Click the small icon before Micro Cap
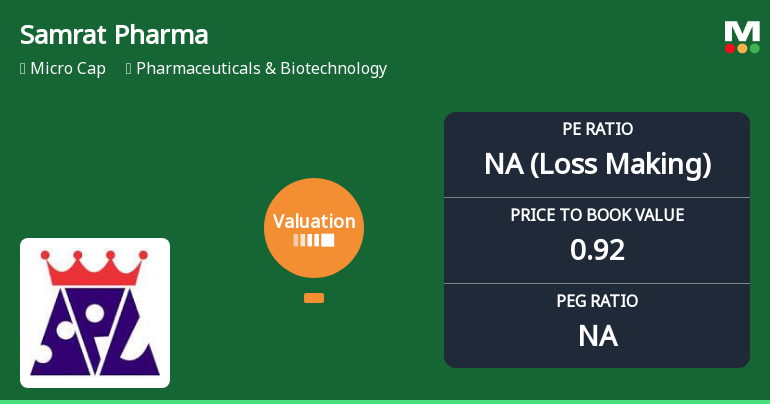Viewport: 770px width, 404px height. point(22,69)
